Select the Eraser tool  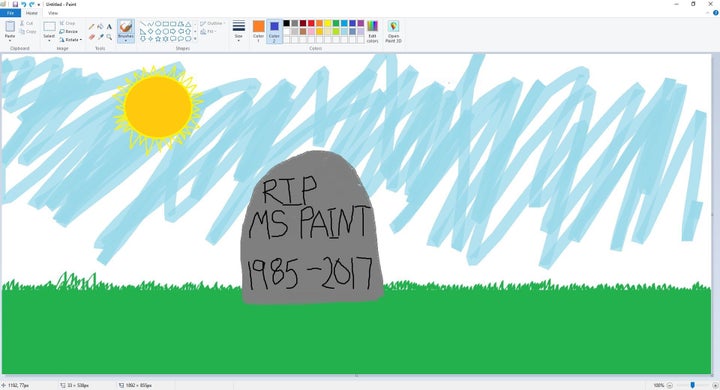91,37
